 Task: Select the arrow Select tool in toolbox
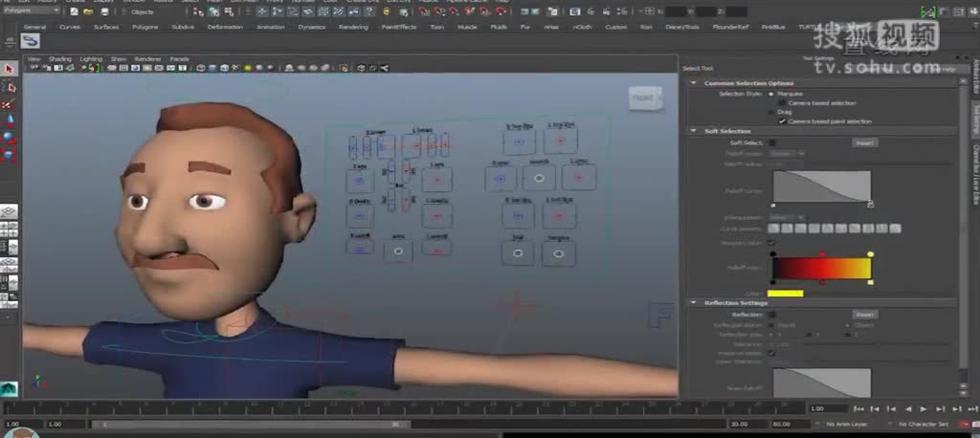click(9, 69)
